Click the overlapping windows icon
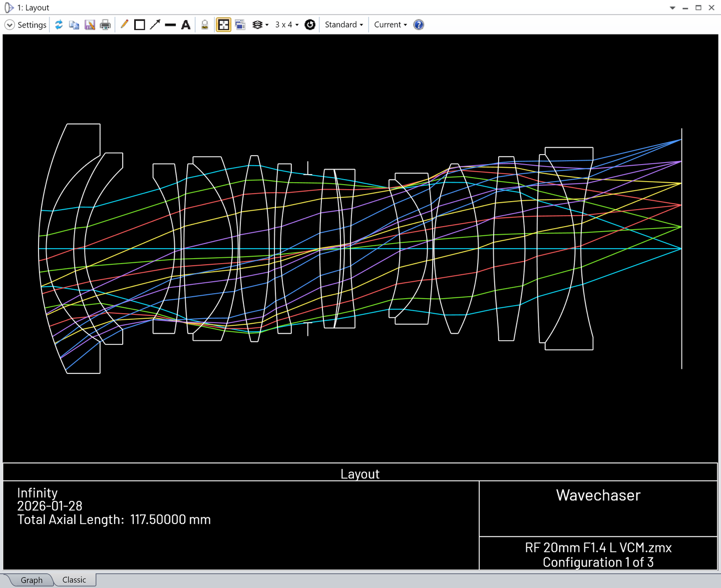 (x=240, y=25)
